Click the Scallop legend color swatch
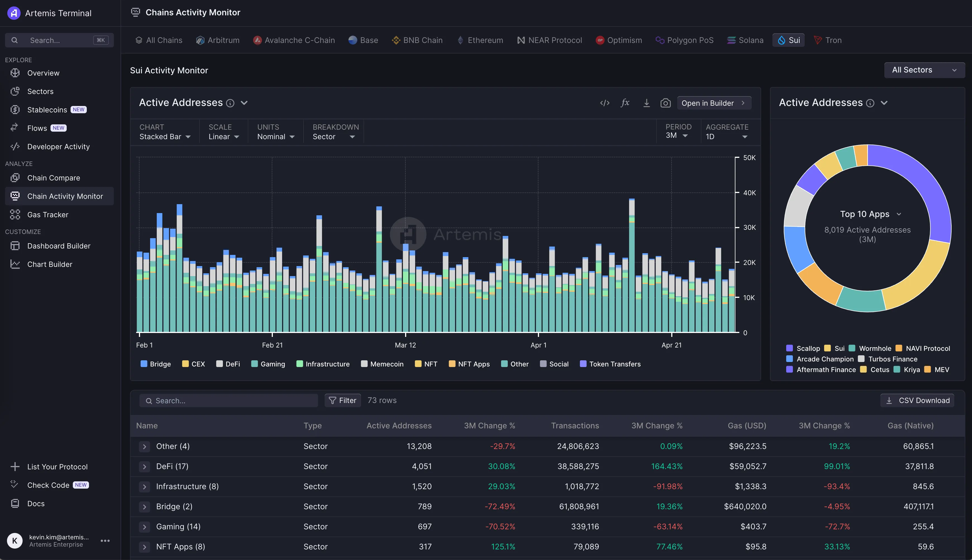This screenshot has width=972, height=560. [x=789, y=348]
